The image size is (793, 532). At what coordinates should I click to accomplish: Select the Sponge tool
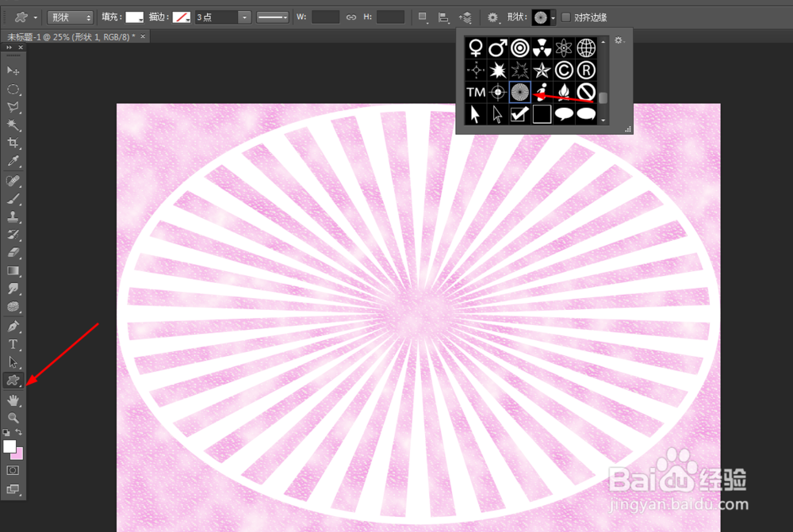coord(13,307)
